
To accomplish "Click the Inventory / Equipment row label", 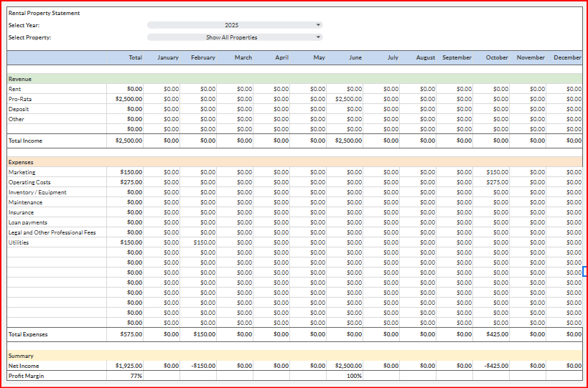I will (37, 192).
